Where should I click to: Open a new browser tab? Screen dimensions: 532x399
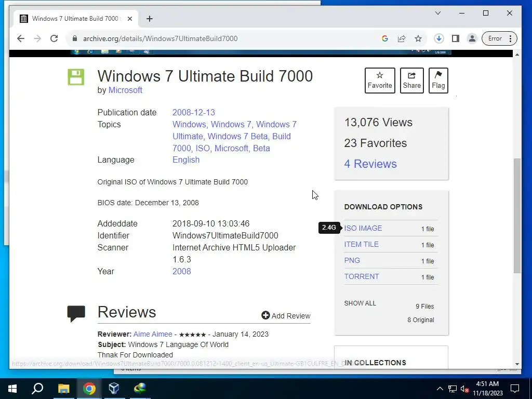[x=150, y=19]
